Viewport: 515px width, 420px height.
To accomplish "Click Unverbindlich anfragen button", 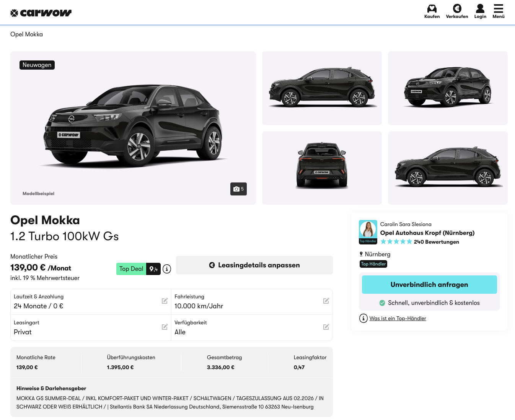I will coord(429,285).
